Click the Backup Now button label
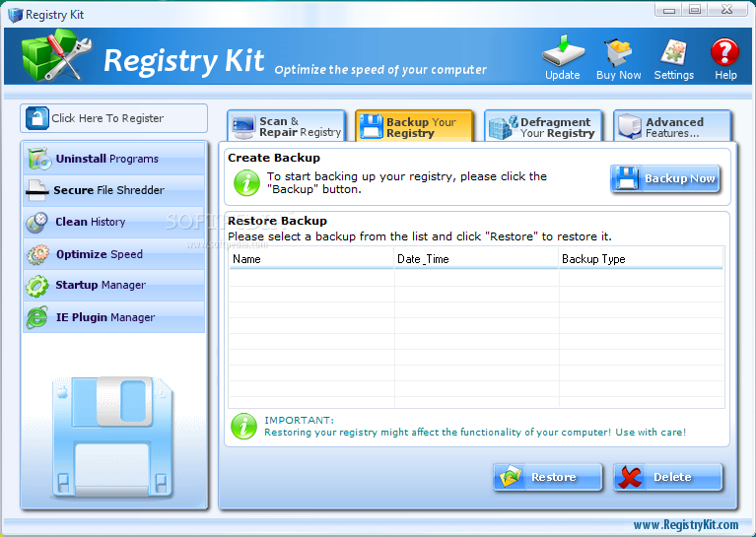This screenshot has width=756, height=537. click(680, 178)
